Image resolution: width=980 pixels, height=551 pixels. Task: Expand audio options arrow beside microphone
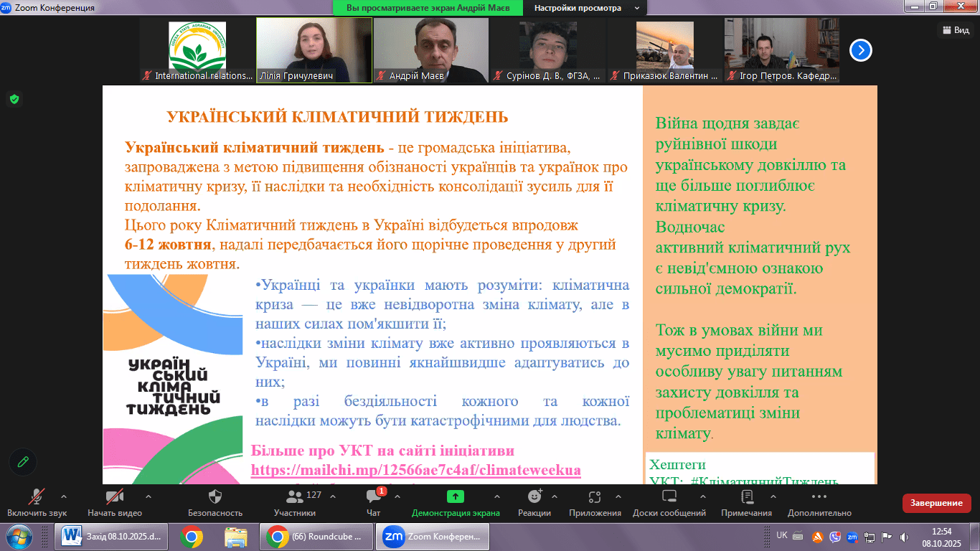[64, 496]
